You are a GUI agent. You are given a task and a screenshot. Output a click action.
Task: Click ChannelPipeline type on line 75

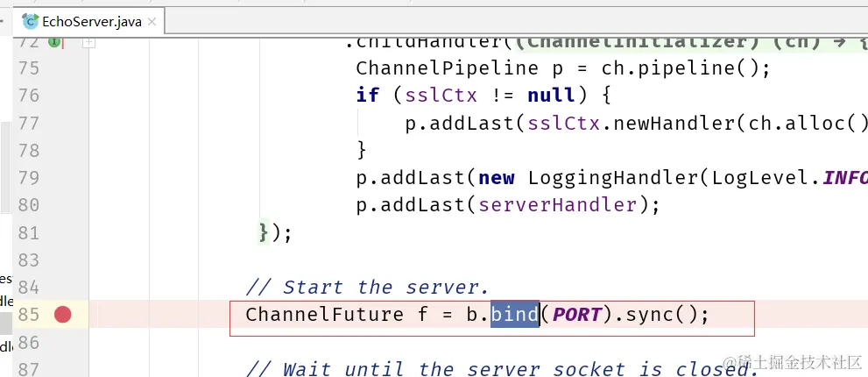click(447, 68)
